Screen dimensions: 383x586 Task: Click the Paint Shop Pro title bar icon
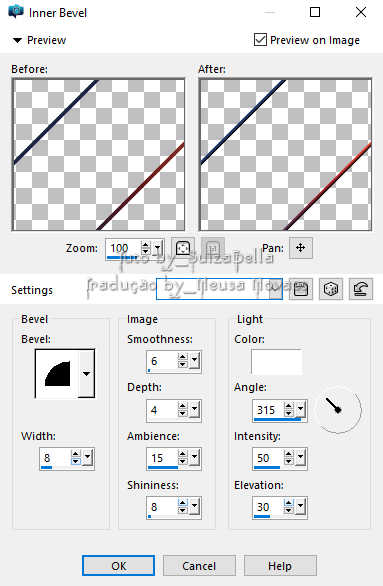point(16,12)
